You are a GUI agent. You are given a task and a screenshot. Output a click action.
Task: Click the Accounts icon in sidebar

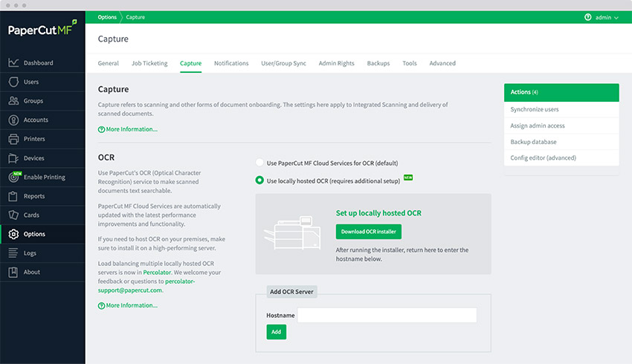click(x=13, y=120)
